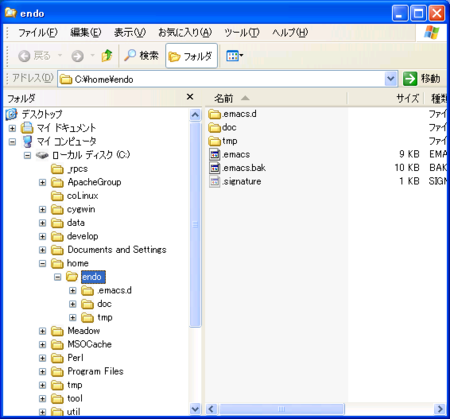The width and height of the screenshot is (450, 419).
Task: Expand the My Documents tree node
Action: (12, 128)
